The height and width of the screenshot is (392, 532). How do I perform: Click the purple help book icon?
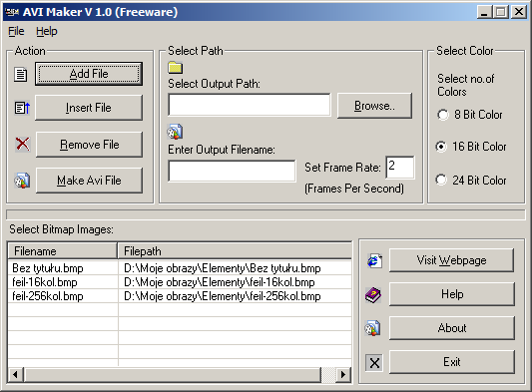373,294
